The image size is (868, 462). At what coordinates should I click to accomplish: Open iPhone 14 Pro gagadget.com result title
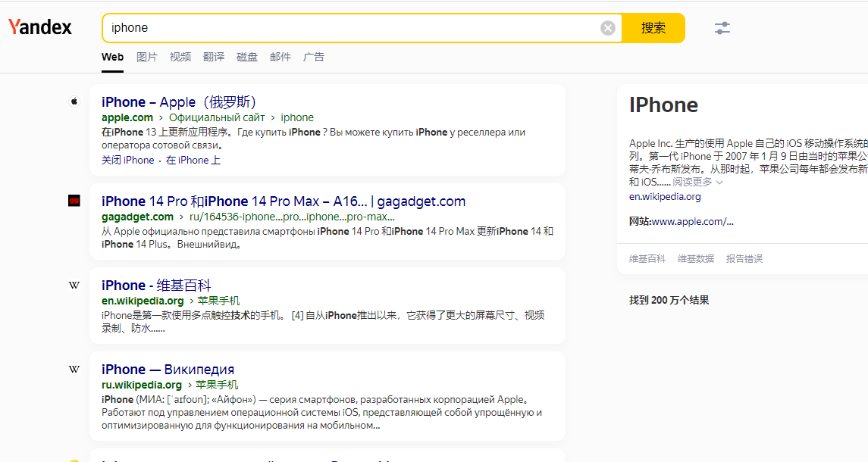pyautogui.click(x=284, y=201)
